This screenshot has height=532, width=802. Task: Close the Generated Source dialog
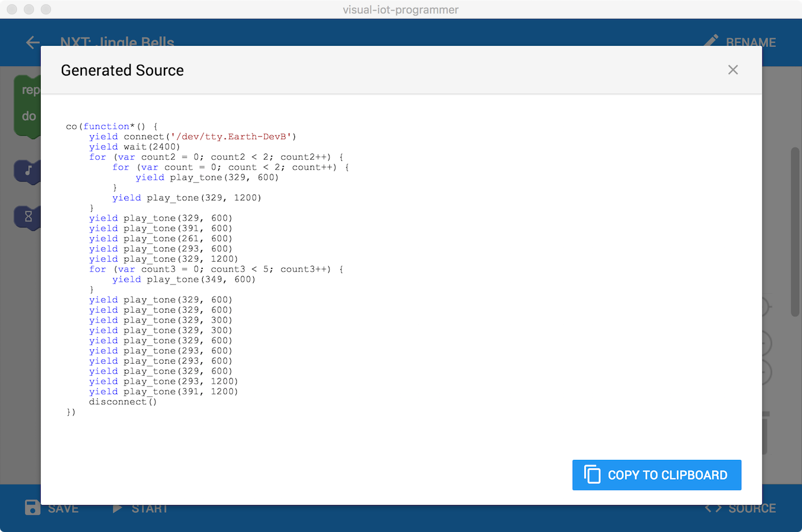733,70
